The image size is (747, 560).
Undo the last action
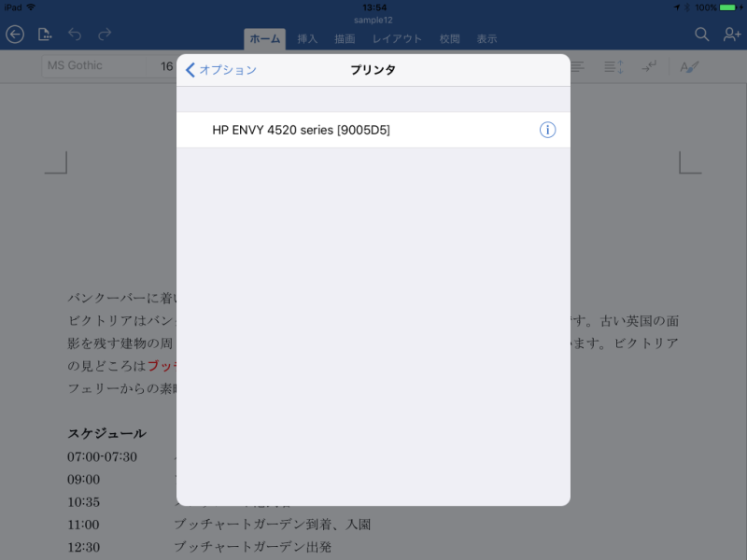[x=75, y=35]
